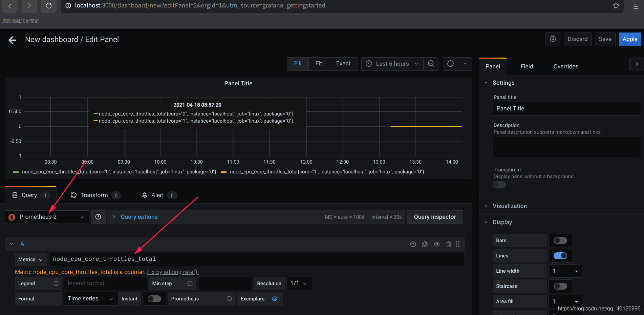The image size is (644, 315).
Task: Open the Area fill dropdown
Action: 565,301
